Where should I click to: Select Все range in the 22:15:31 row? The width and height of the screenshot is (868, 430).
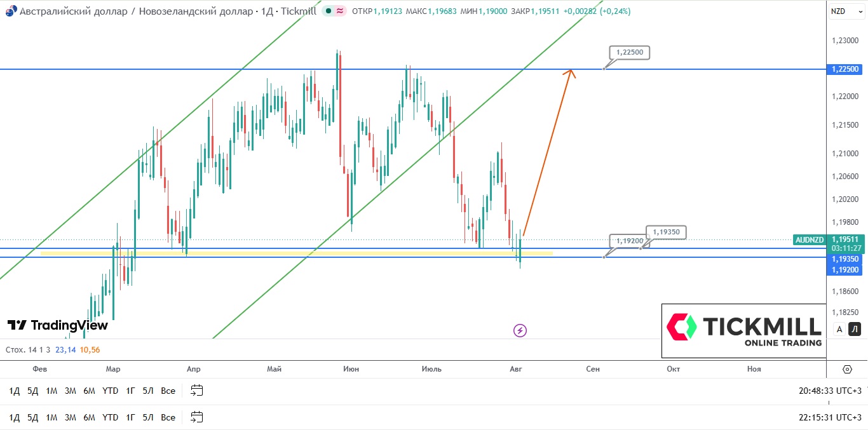click(x=168, y=417)
